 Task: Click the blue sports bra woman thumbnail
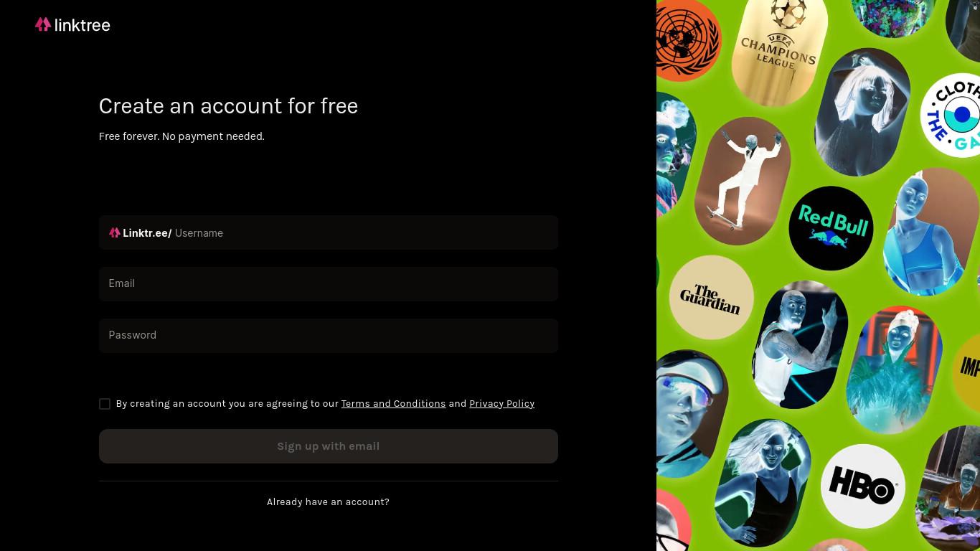click(931, 232)
